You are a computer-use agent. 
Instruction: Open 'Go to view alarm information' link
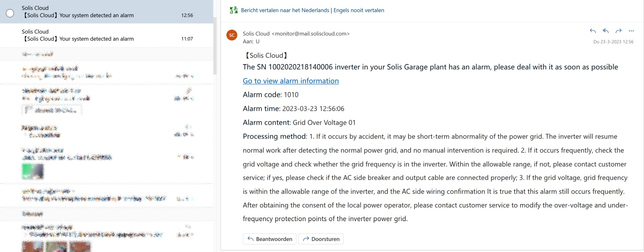tap(290, 81)
